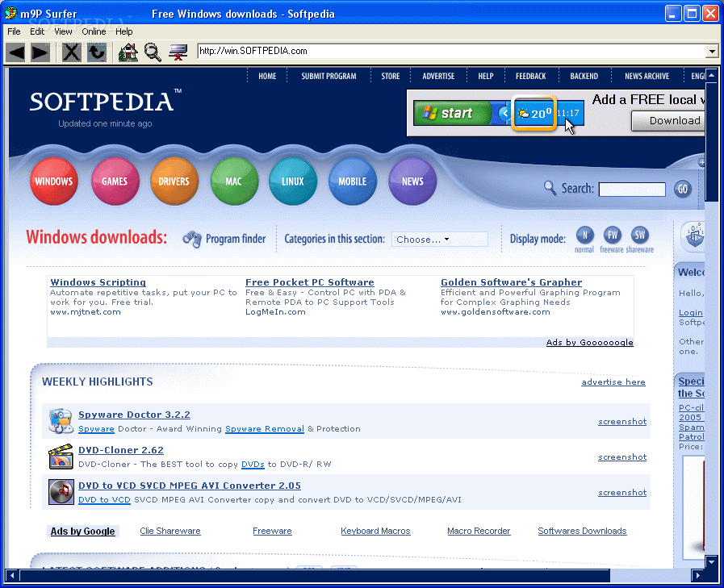The image size is (724, 588).
Task: Open the Categories 'Choose...' dropdown
Action: click(x=440, y=240)
